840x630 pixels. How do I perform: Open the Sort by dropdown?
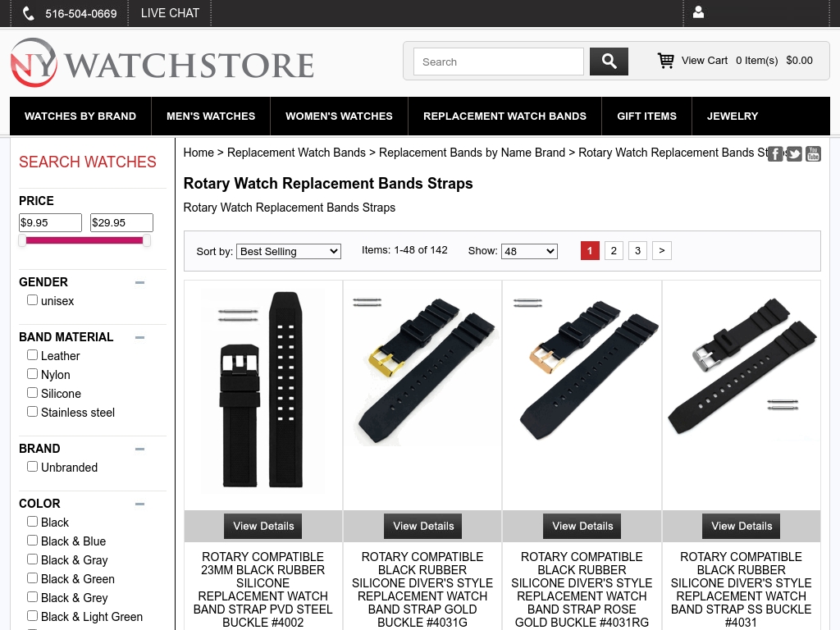pos(288,251)
